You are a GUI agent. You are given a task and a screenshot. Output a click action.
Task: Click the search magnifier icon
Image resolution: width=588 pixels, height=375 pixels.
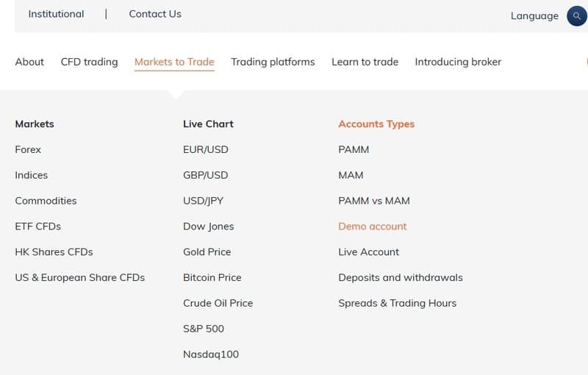click(577, 15)
